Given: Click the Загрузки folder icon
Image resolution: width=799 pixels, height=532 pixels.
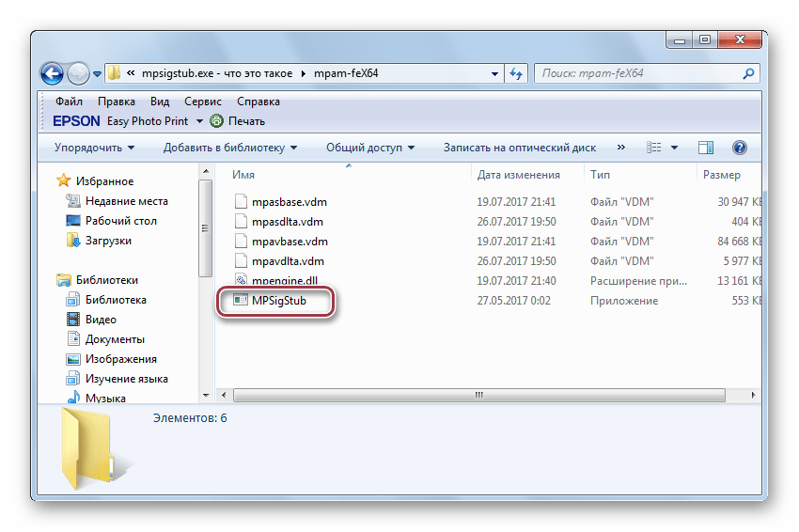Looking at the screenshot, I should pos(73,240).
